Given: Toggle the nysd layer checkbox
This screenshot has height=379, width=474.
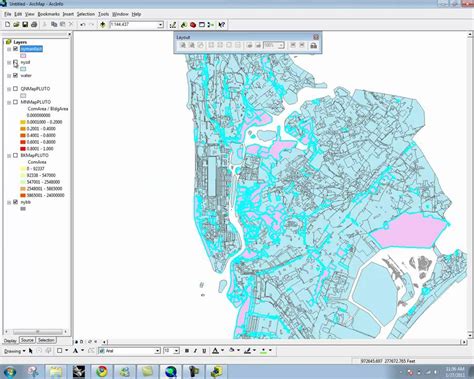Looking at the screenshot, I should coord(15,62).
